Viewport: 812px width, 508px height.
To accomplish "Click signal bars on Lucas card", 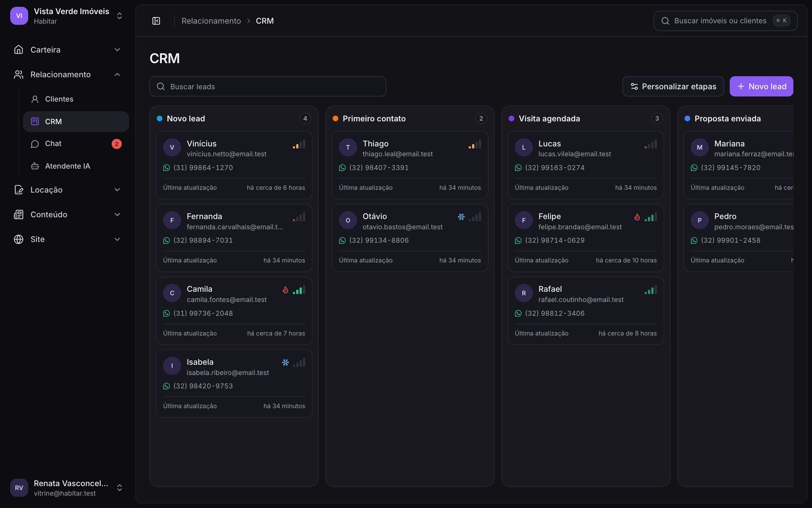I will pyautogui.click(x=651, y=144).
